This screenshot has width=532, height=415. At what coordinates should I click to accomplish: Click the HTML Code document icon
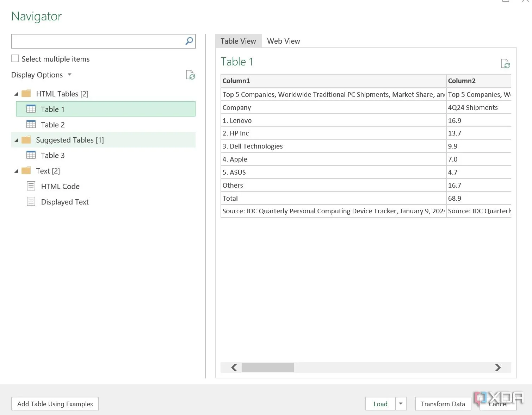click(x=31, y=186)
